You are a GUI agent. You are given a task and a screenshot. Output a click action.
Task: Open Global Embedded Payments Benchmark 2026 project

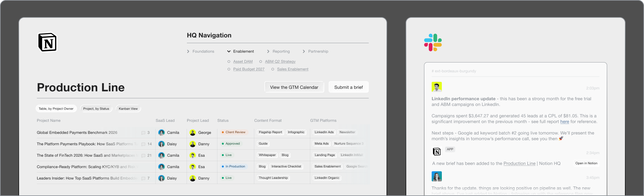click(77, 133)
